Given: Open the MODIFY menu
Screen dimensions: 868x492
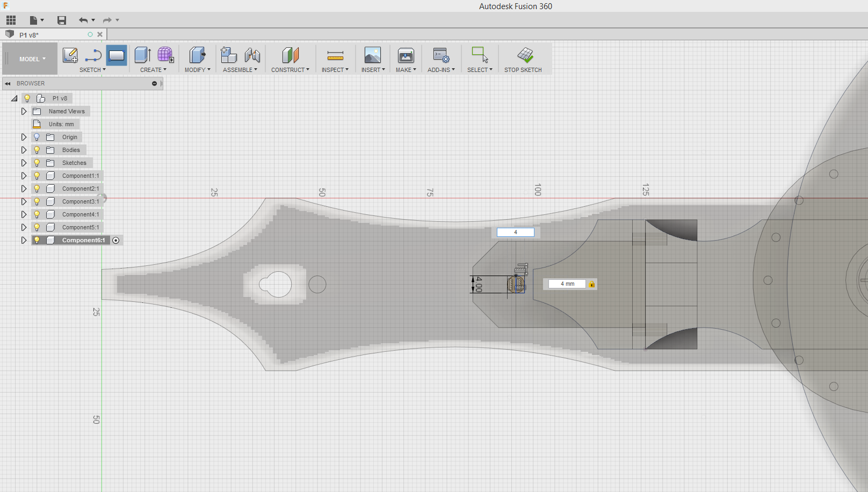Looking at the screenshot, I should [x=197, y=70].
